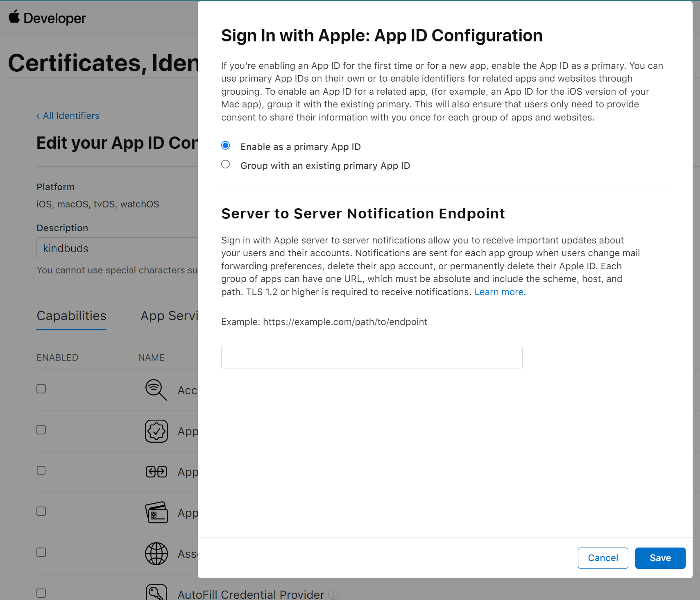The width and height of the screenshot is (700, 600).
Task: Click the ENABLED column header
Action: click(x=57, y=357)
